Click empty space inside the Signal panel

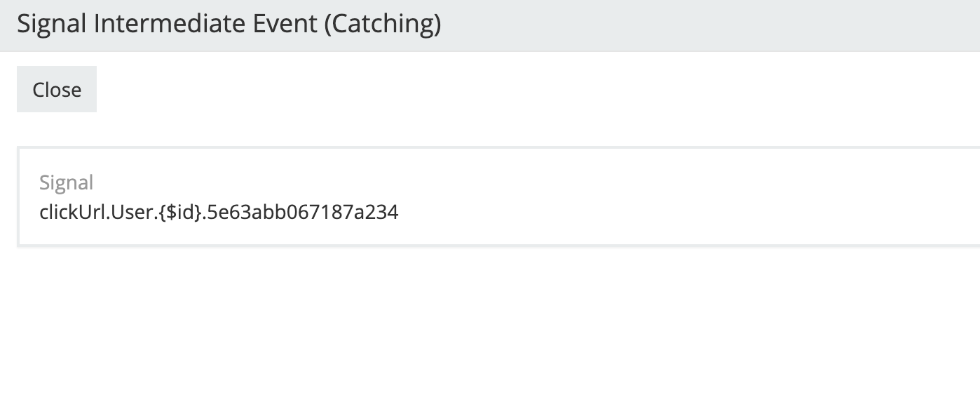click(x=631, y=196)
